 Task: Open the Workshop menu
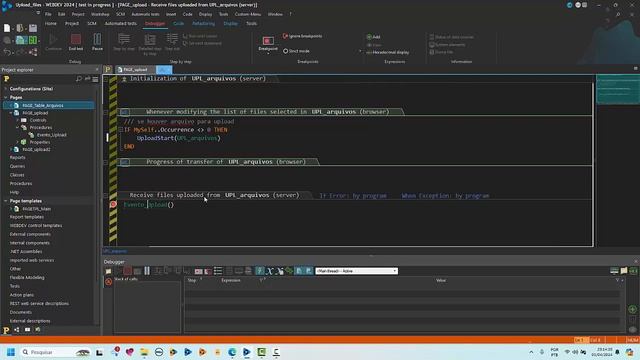pos(100,14)
